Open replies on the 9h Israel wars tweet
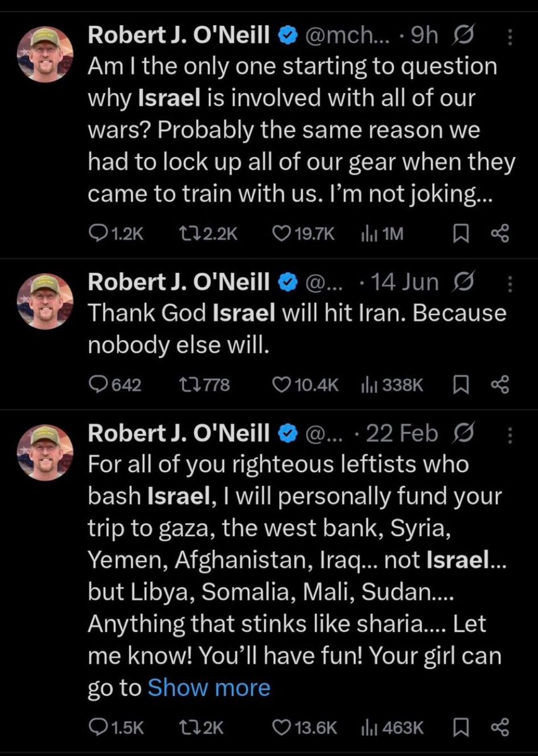The width and height of the screenshot is (538, 756). 117,234
